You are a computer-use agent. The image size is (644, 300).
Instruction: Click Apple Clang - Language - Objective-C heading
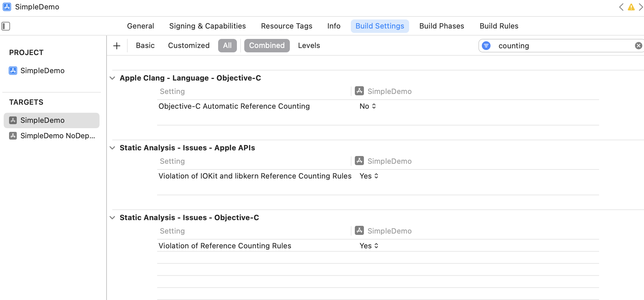[x=190, y=78]
